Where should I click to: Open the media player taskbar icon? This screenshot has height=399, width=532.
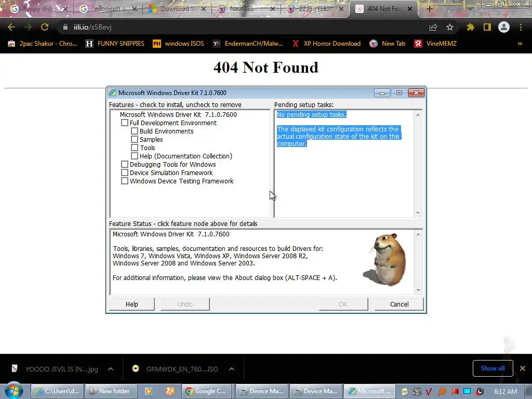(149, 391)
